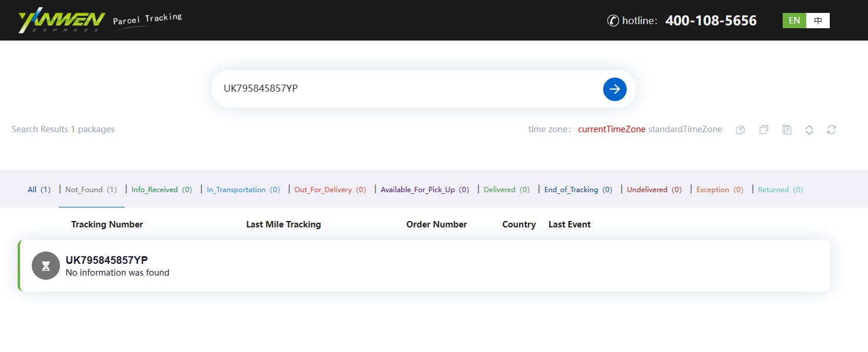Open the Not_Found (1) tab
The width and height of the screenshot is (868, 352).
pos(91,190)
